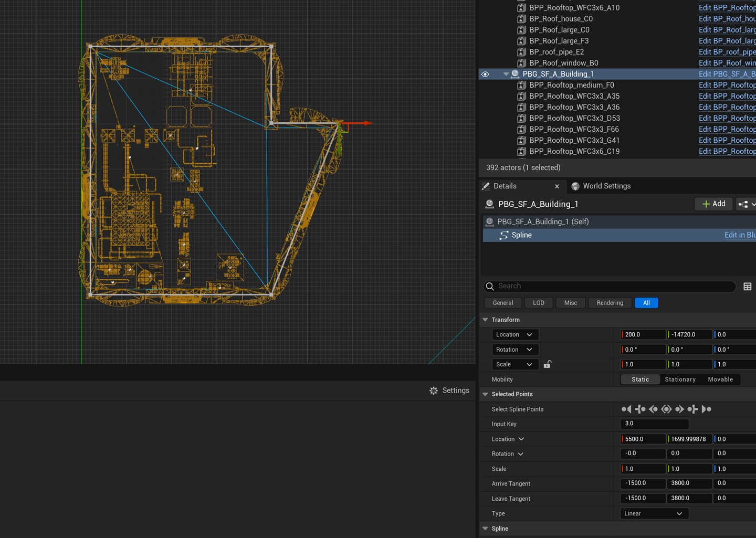The width and height of the screenshot is (756, 538).
Task: Select all spline points icon
Action: click(x=666, y=409)
